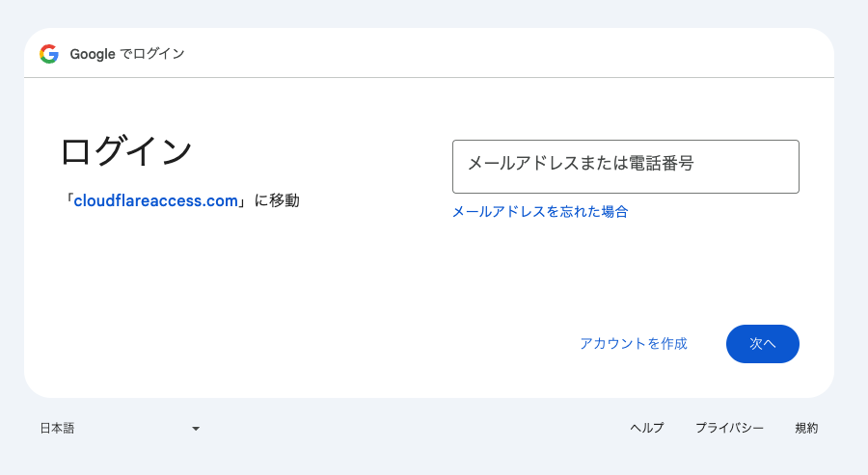Image resolution: width=868 pixels, height=475 pixels.
Task: Select アカウントを作成 to create an account
Action: 634,344
